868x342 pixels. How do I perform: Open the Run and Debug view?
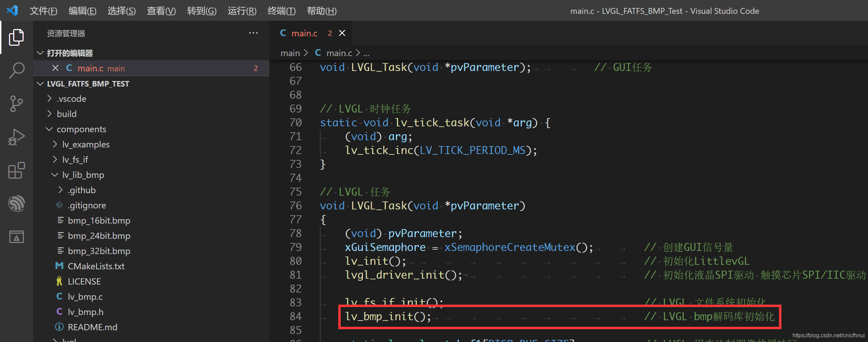point(16,137)
